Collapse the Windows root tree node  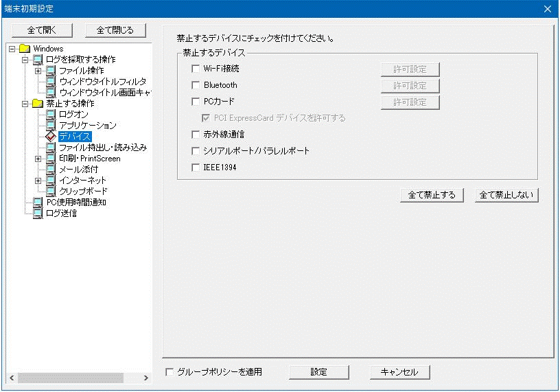coord(12,49)
